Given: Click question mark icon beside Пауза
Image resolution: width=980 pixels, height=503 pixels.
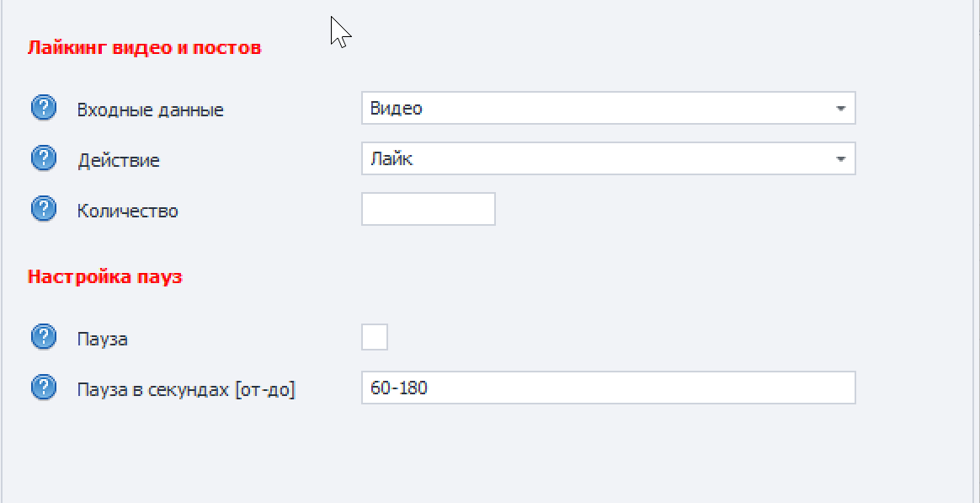Looking at the screenshot, I should (x=44, y=338).
